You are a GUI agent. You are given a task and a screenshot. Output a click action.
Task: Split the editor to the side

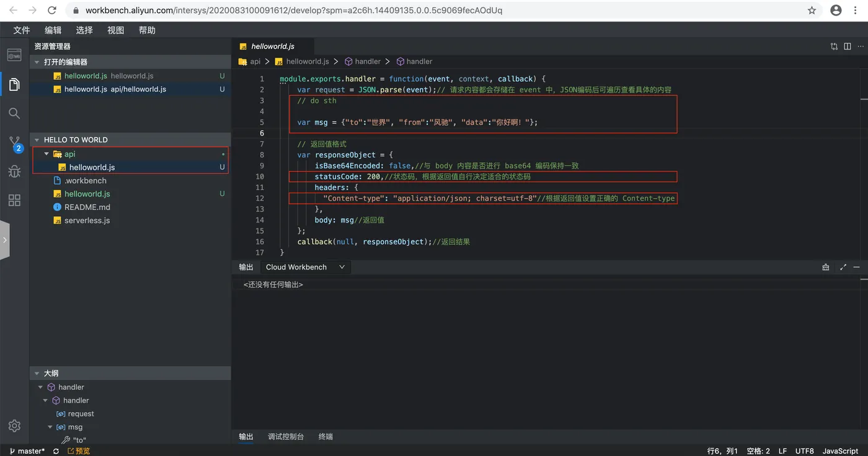click(848, 46)
